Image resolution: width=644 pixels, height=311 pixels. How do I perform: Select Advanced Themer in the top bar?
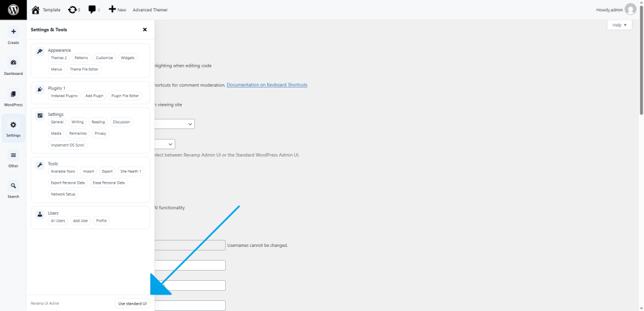150,10
